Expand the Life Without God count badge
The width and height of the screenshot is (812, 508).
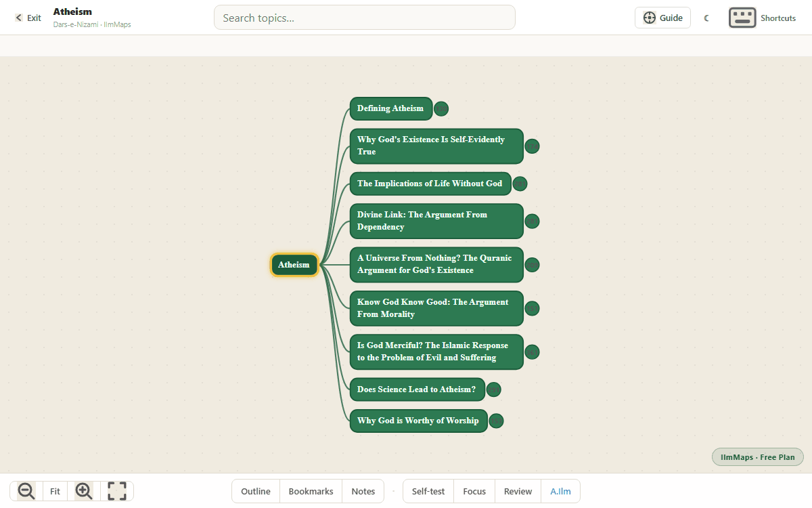click(520, 184)
